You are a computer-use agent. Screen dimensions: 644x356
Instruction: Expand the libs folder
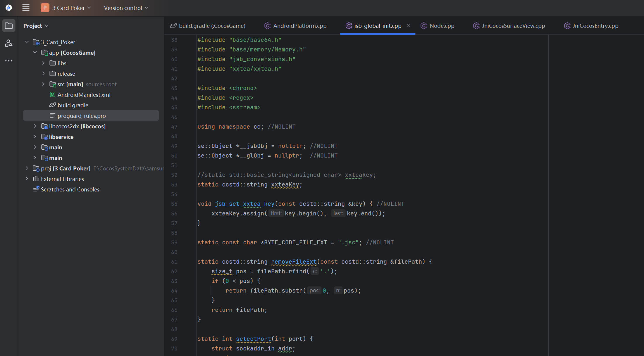tap(43, 63)
